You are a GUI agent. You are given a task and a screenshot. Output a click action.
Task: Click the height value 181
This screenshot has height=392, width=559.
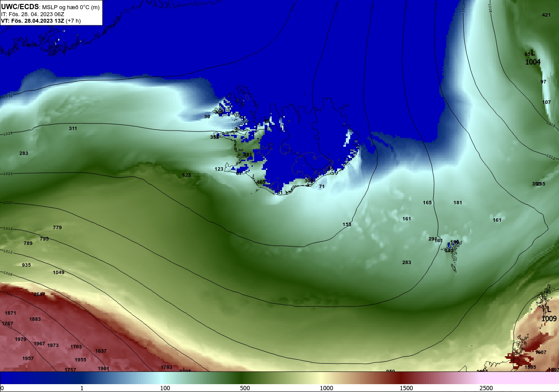pos(458,203)
